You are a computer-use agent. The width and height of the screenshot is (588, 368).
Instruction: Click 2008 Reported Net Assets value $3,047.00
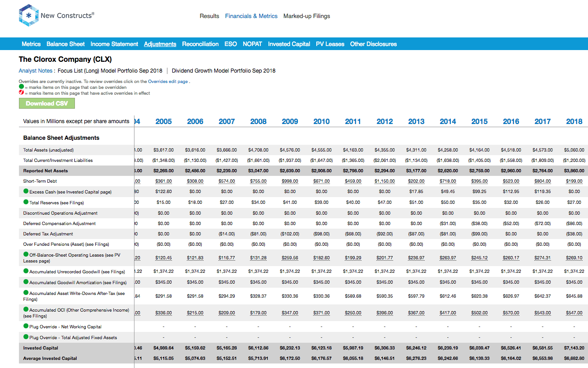tap(259, 171)
